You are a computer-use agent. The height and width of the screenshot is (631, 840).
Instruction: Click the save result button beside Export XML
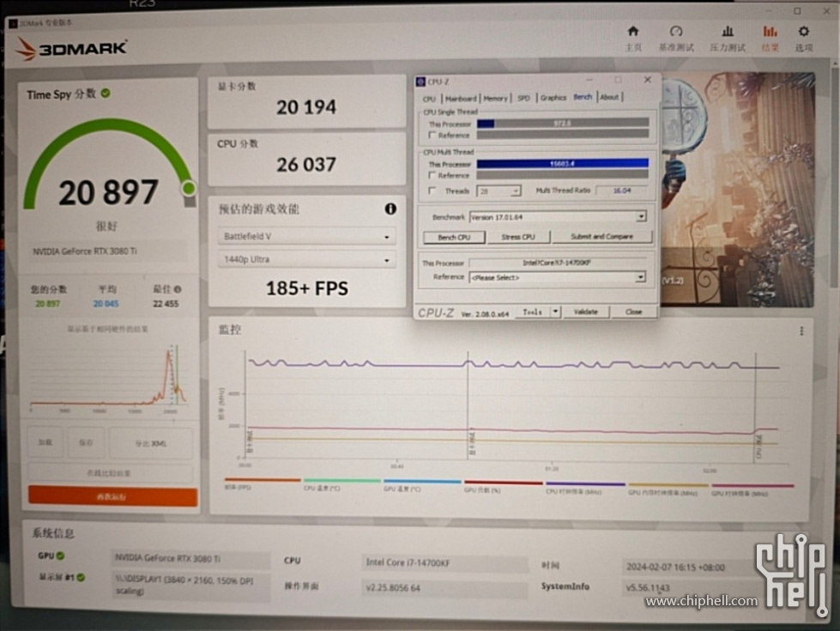click(86, 443)
